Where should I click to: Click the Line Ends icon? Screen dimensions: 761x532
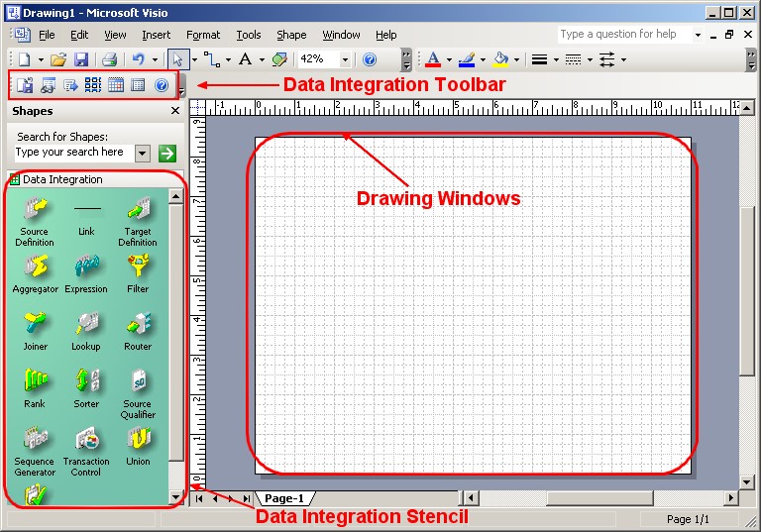point(606,59)
